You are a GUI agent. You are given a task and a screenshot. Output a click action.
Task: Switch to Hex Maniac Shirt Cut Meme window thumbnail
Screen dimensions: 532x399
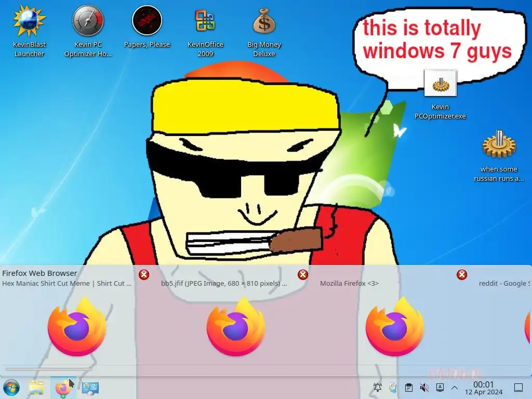pos(77,326)
